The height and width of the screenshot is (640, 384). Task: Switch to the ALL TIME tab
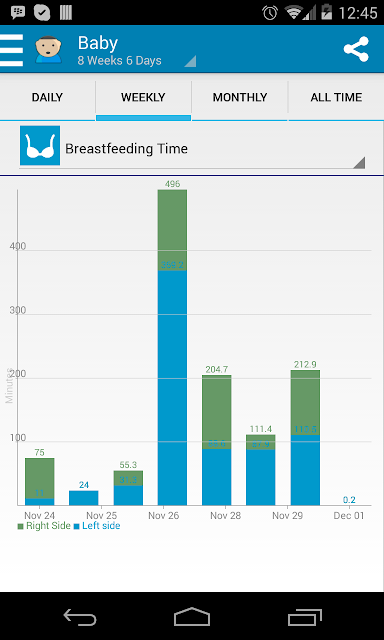pyautogui.click(x=336, y=98)
